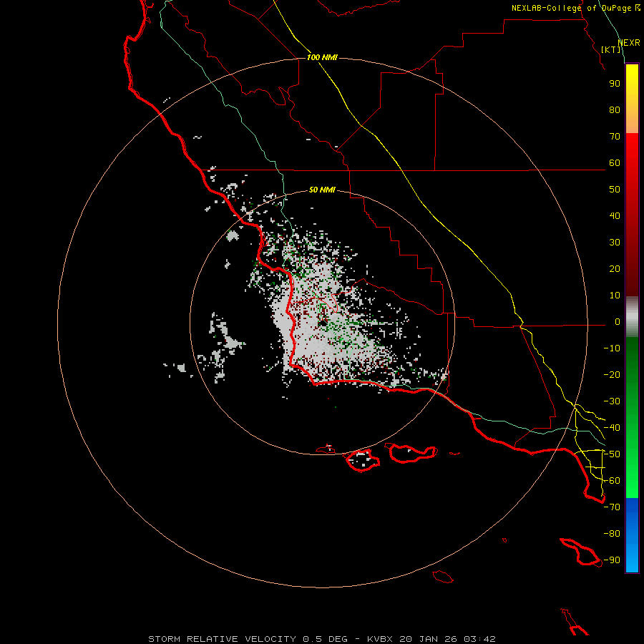Screen dimensions: 644x644
Task: Pick the gray zero-velocity segment of color bar
Action: point(632,317)
